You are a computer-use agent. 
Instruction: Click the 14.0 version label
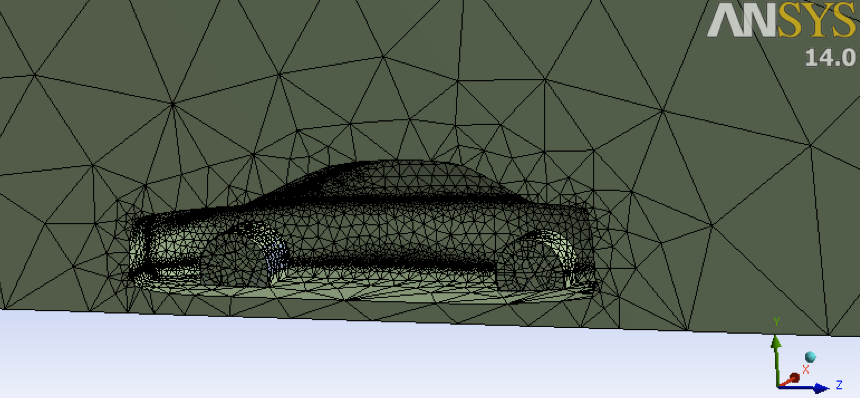(x=830, y=56)
